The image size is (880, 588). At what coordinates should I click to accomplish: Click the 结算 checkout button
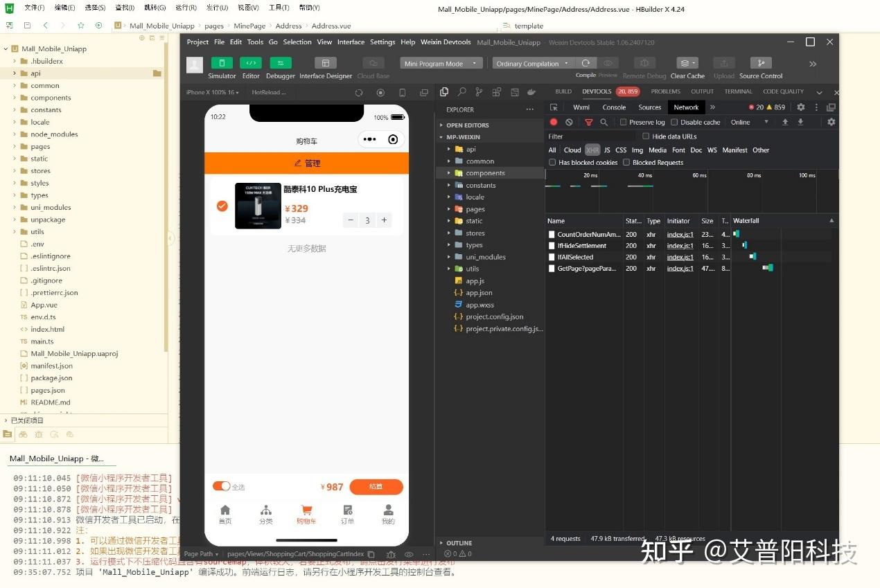(x=376, y=486)
